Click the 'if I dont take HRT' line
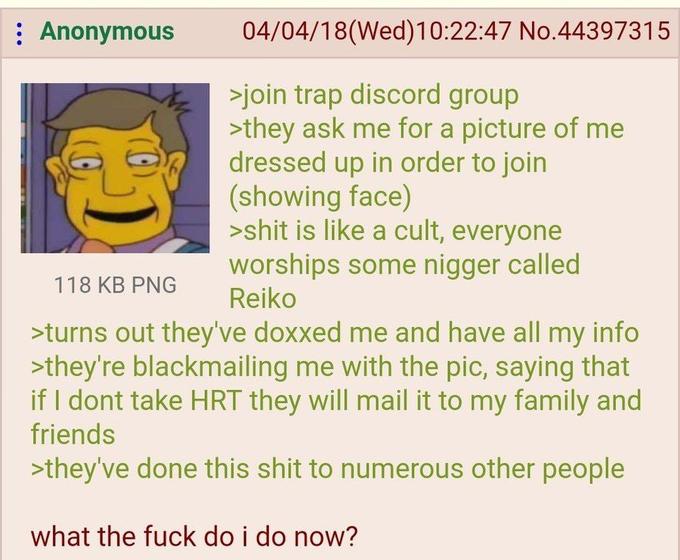Image resolution: width=680 pixels, height=560 pixels. [336, 401]
